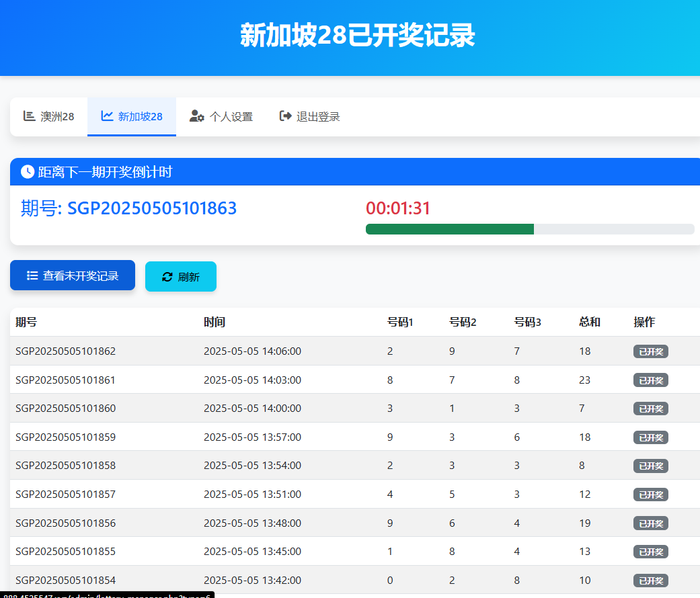The height and width of the screenshot is (598, 700).
Task: Click time 2025-05-05 13:57:00
Action: [x=253, y=437]
